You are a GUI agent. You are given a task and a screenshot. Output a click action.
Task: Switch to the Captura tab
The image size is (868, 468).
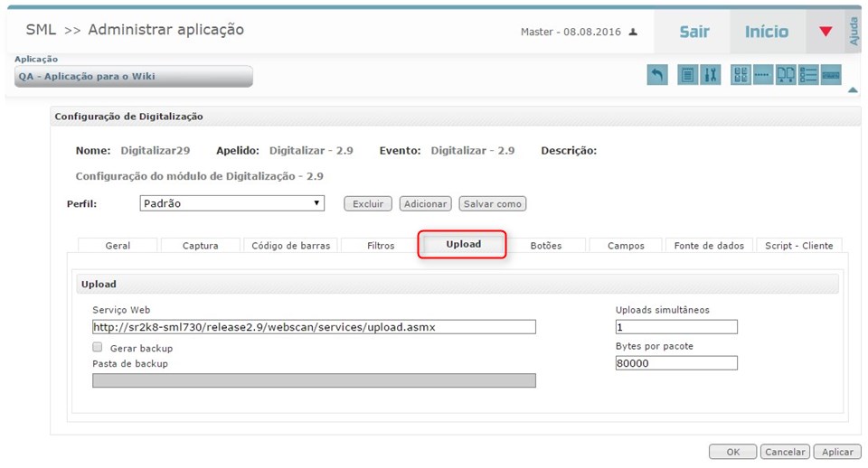[201, 246]
